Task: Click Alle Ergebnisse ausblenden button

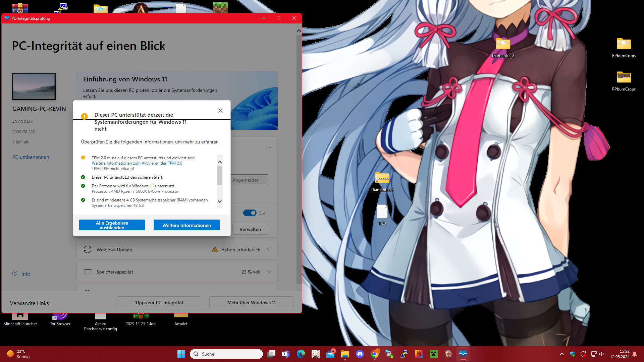Action: [x=112, y=225]
